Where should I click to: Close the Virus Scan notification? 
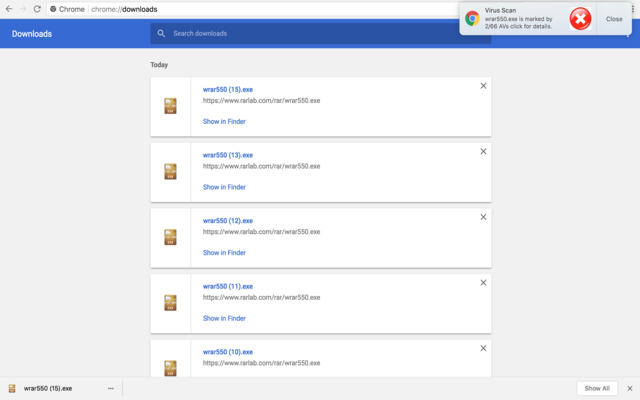(x=614, y=19)
